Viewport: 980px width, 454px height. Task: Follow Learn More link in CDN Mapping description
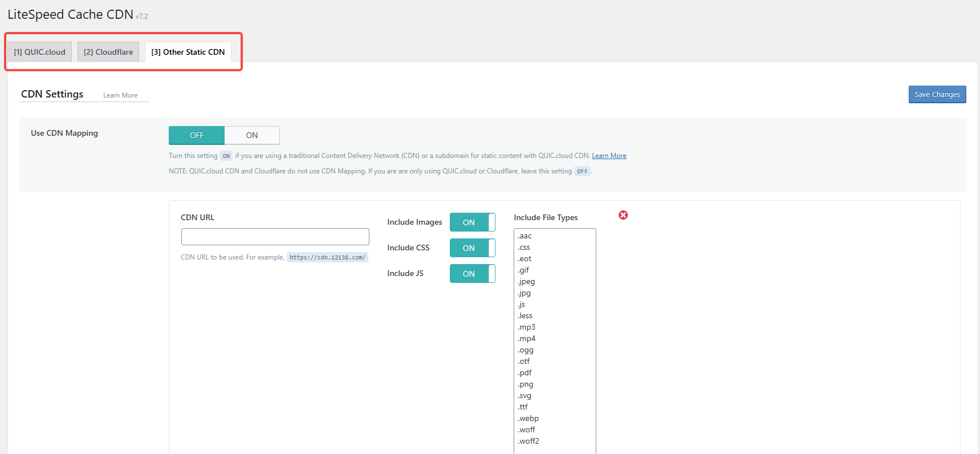point(609,156)
